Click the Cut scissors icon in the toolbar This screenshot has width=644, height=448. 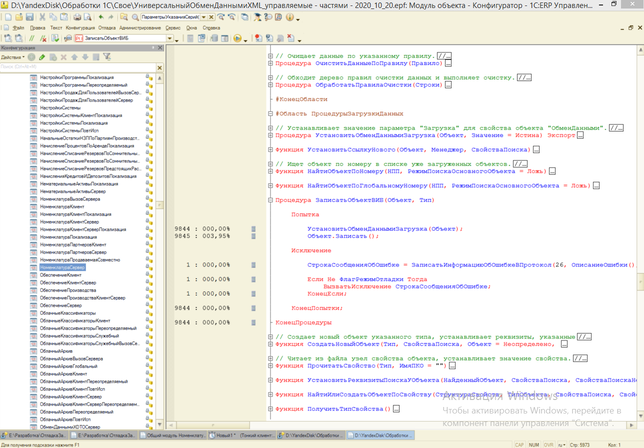pos(42,18)
